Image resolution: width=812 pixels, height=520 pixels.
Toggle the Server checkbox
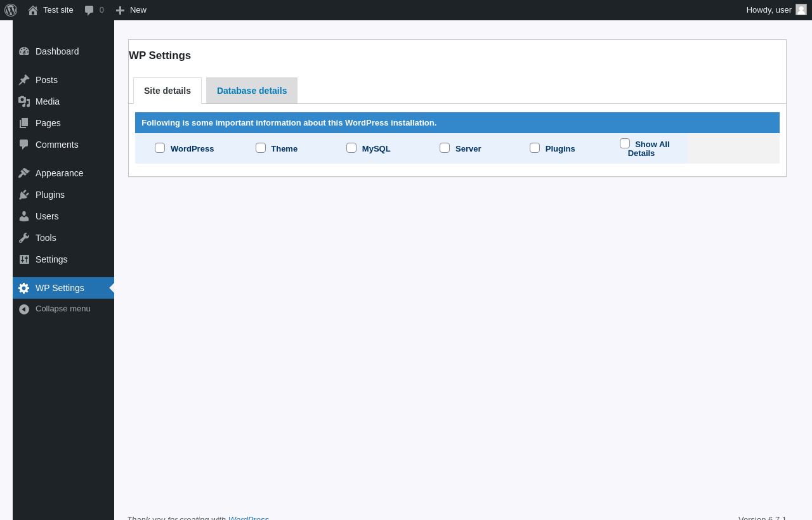pyautogui.click(x=445, y=148)
